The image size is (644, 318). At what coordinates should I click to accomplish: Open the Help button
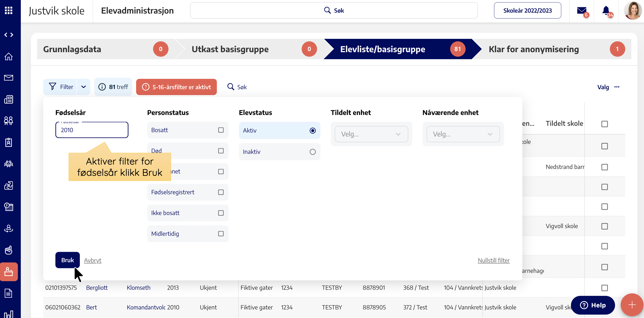coord(593,305)
